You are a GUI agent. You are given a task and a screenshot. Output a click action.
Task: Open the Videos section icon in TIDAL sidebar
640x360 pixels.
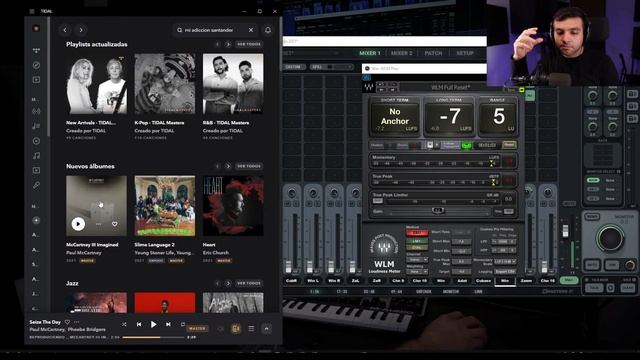[36, 80]
